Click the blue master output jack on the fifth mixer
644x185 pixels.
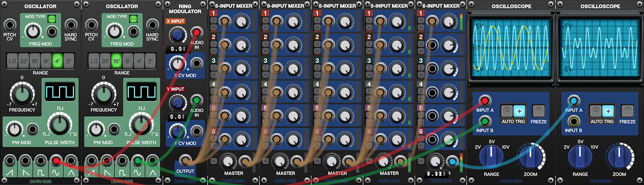[x=452, y=161]
